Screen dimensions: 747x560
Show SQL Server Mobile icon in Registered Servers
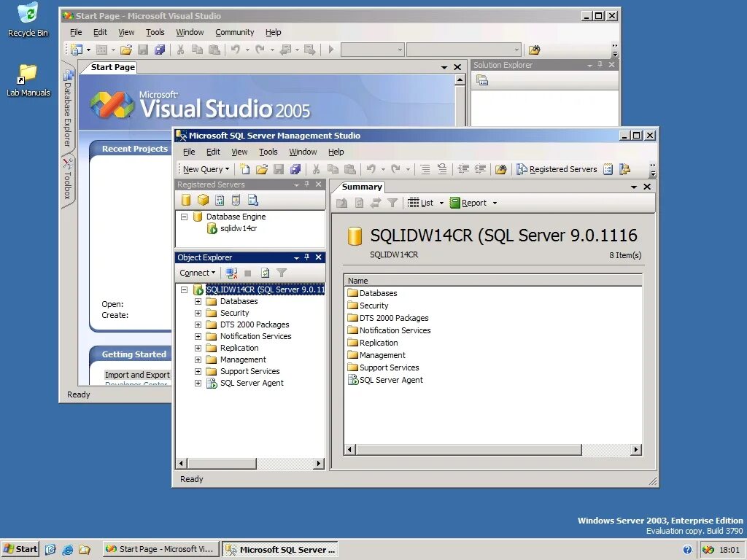[x=236, y=200]
